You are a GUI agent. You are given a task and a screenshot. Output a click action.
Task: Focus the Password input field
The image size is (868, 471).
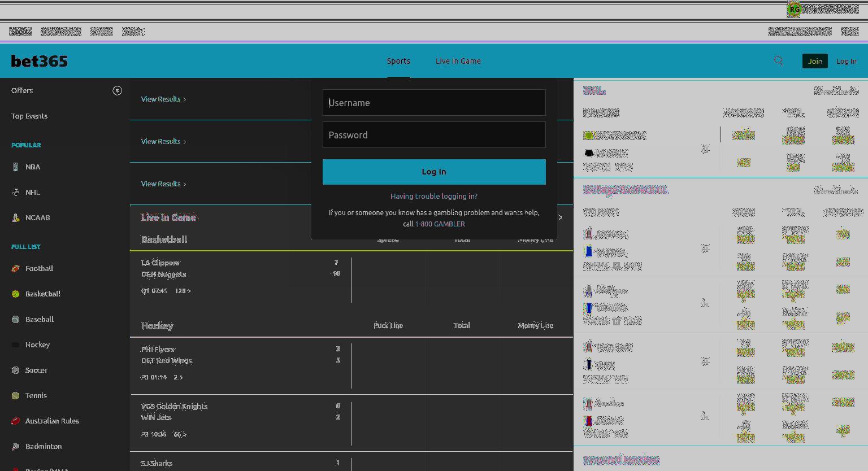[x=434, y=134]
